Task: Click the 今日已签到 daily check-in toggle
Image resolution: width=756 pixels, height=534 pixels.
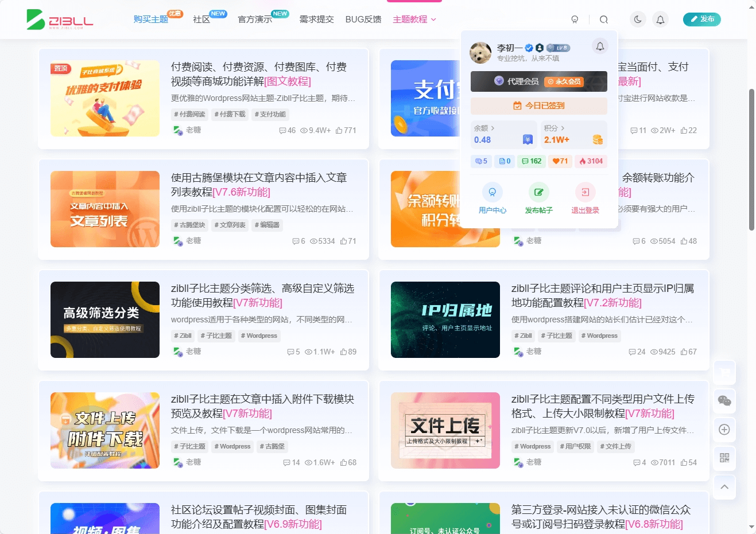Action: [x=538, y=106]
